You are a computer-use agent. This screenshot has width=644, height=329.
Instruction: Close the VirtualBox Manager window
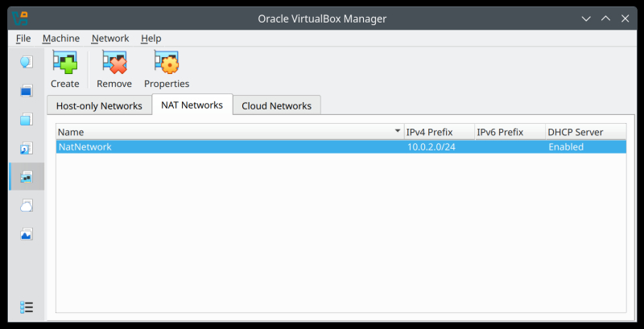[625, 19]
